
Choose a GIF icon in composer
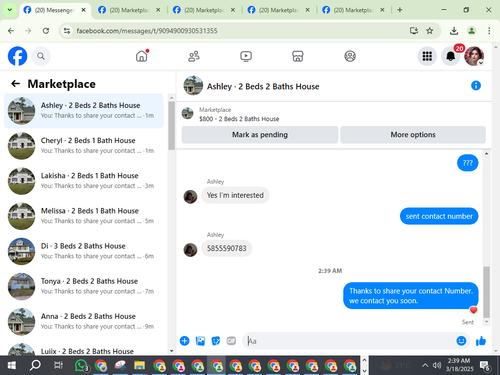click(231, 341)
